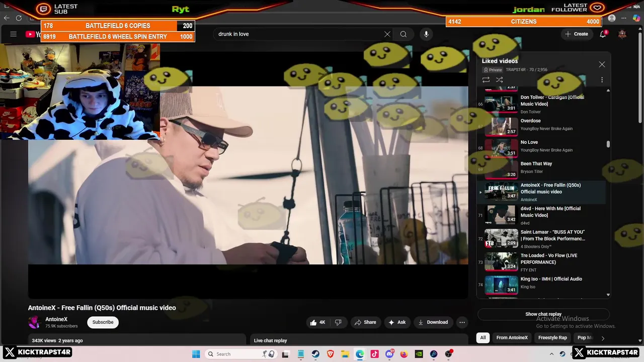Subscribe to AntoineX

pyautogui.click(x=103, y=322)
